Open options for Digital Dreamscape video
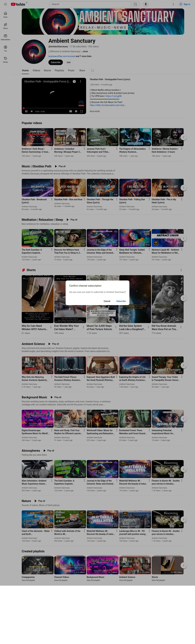The height and width of the screenshot is (644, 195). [52, 430]
